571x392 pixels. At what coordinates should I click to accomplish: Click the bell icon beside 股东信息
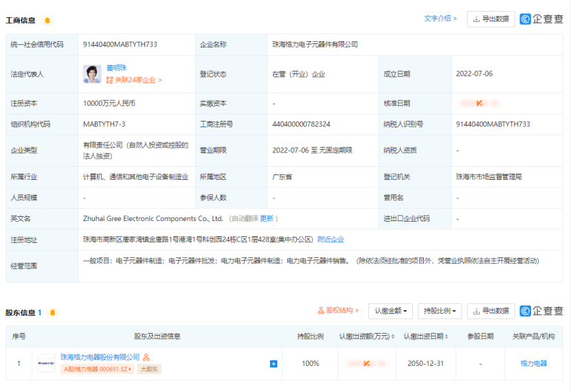click(x=53, y=312)
